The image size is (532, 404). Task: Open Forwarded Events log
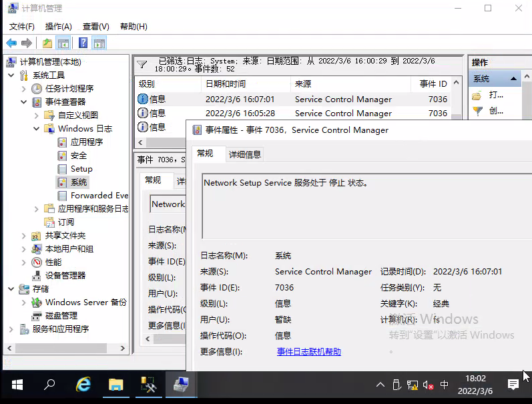[99, 196]
